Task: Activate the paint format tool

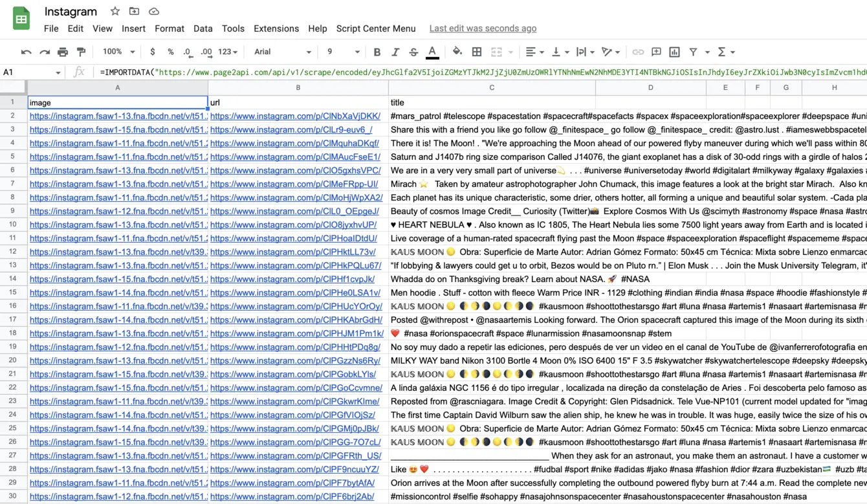Action: (82, 52)
